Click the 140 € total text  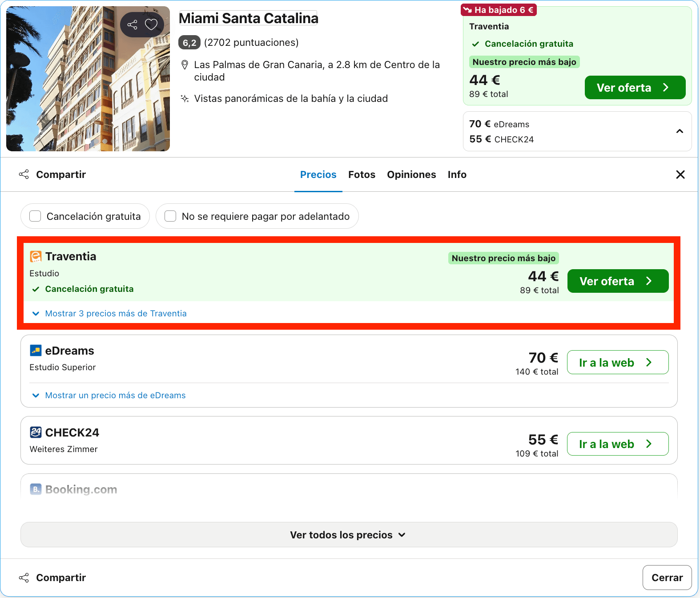point(537,372)
